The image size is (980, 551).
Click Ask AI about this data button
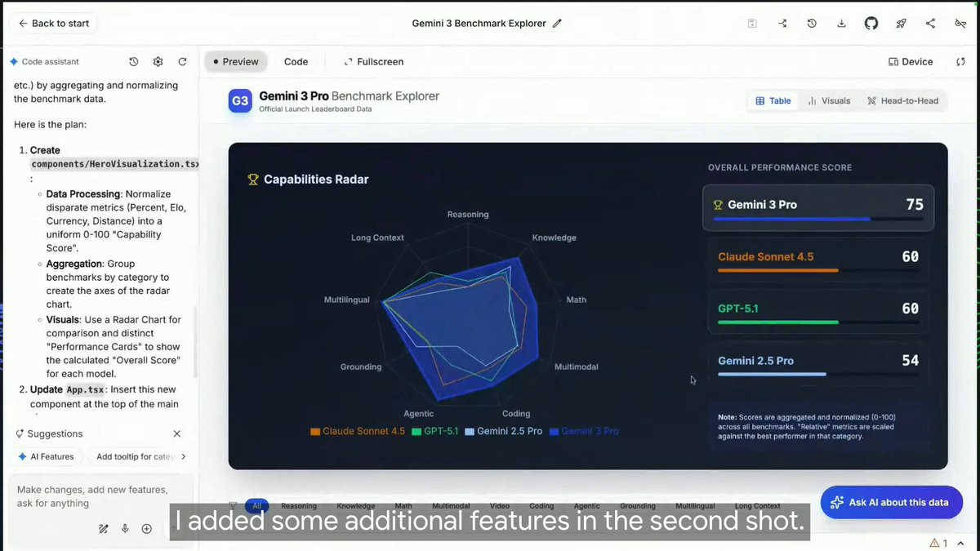[x=892, y=502]
